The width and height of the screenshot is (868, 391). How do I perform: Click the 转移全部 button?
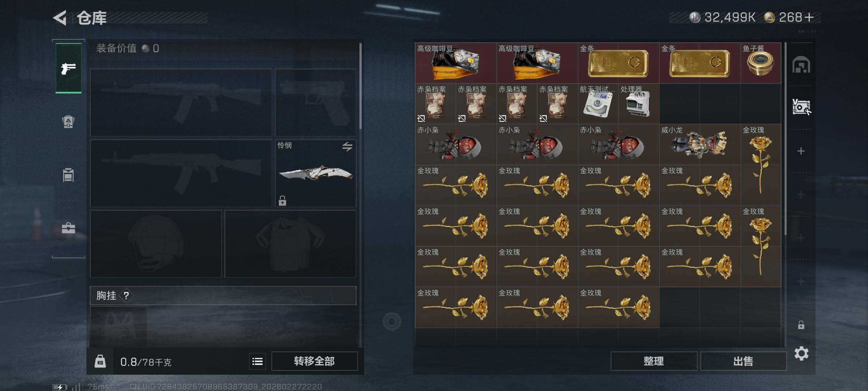point(314,361)
